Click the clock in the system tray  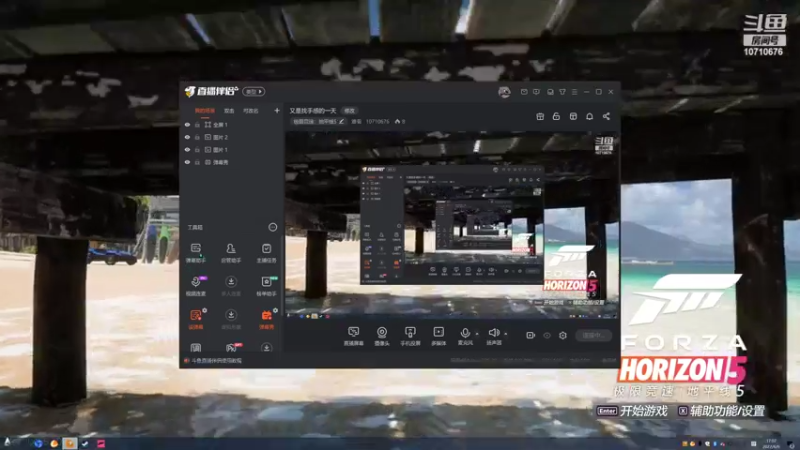tap(771, 444)
